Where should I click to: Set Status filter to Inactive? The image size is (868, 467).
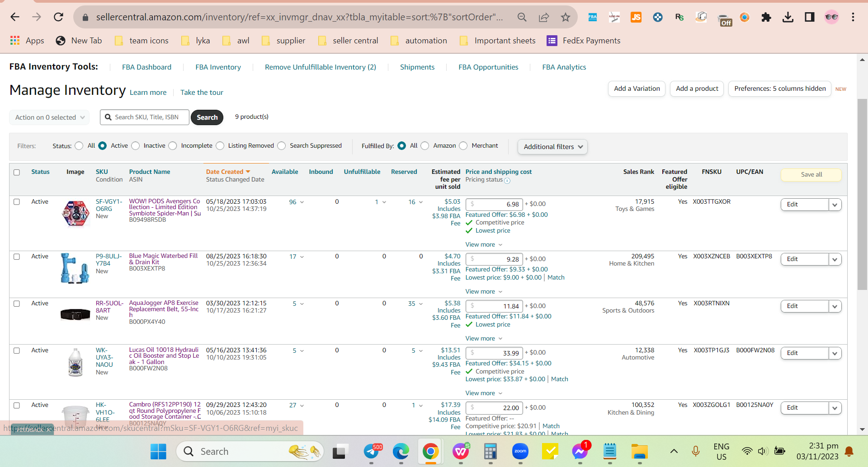coord(136,145)
